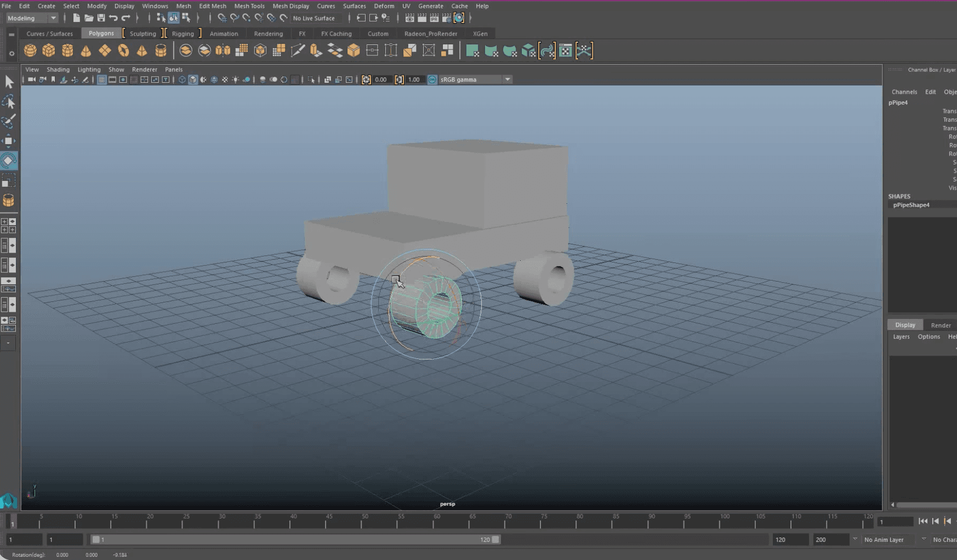Switch to the Sculpting shelf tab
This screenshot has width=957, height=560.
tap(143, 33)
